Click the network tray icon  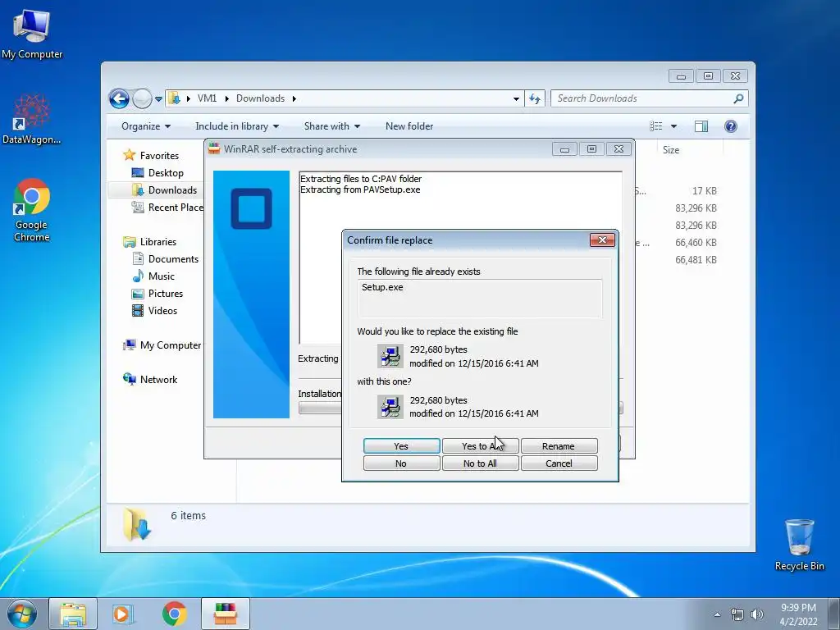(737, 614)
